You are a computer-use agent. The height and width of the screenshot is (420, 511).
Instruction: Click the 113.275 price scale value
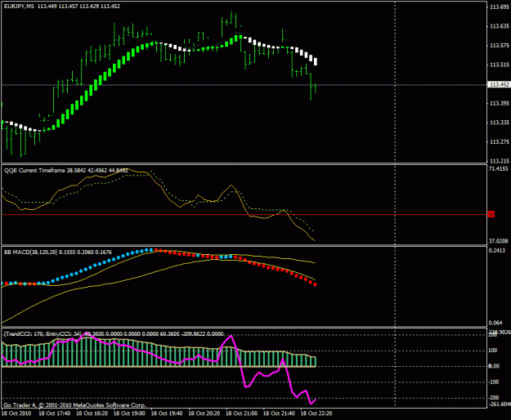[500, 142]
